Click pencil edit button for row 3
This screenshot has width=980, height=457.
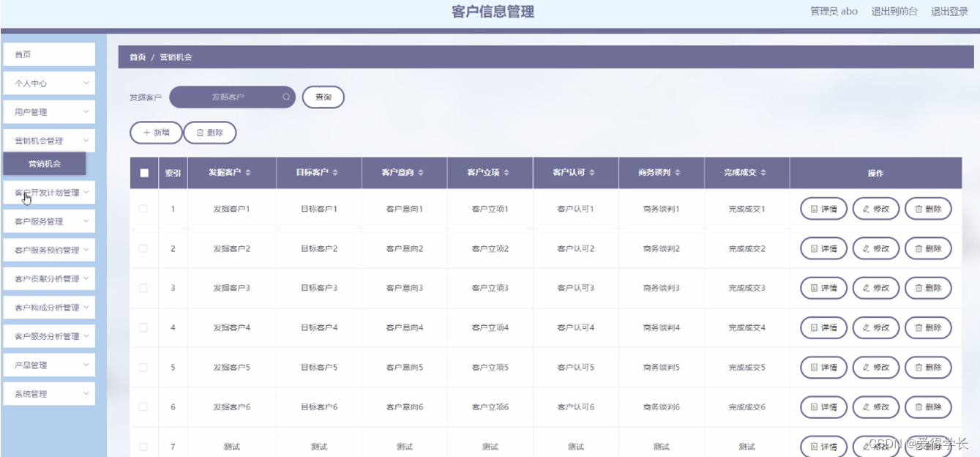(x=875, y=288)
